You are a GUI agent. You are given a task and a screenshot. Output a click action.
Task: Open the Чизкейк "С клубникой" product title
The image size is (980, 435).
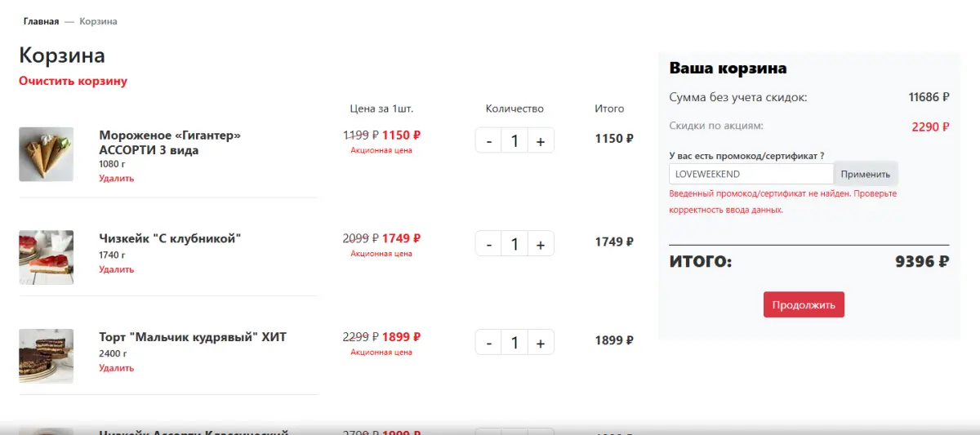tap(170, 238)
